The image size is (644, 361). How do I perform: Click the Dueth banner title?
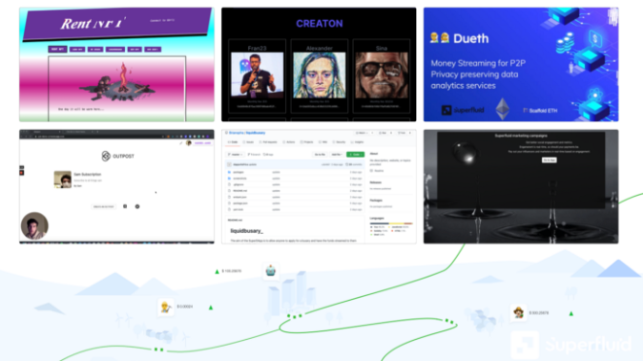470,38
